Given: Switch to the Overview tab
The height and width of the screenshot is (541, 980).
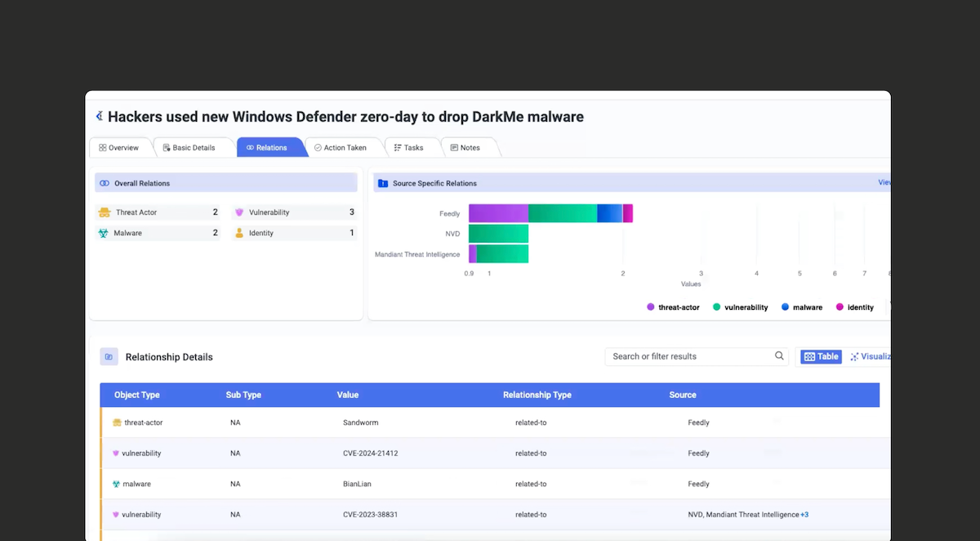Looking at the screenshot, I should (x=121, y=147).
